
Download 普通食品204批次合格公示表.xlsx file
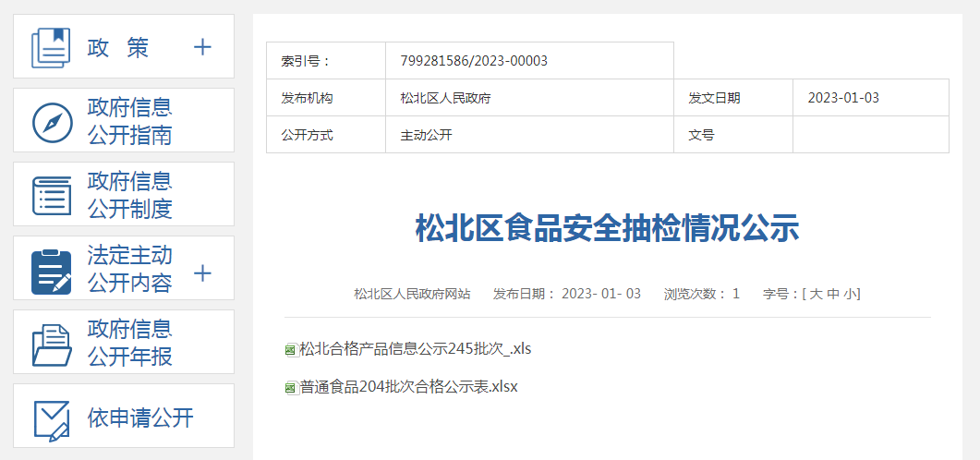[409, 387]
